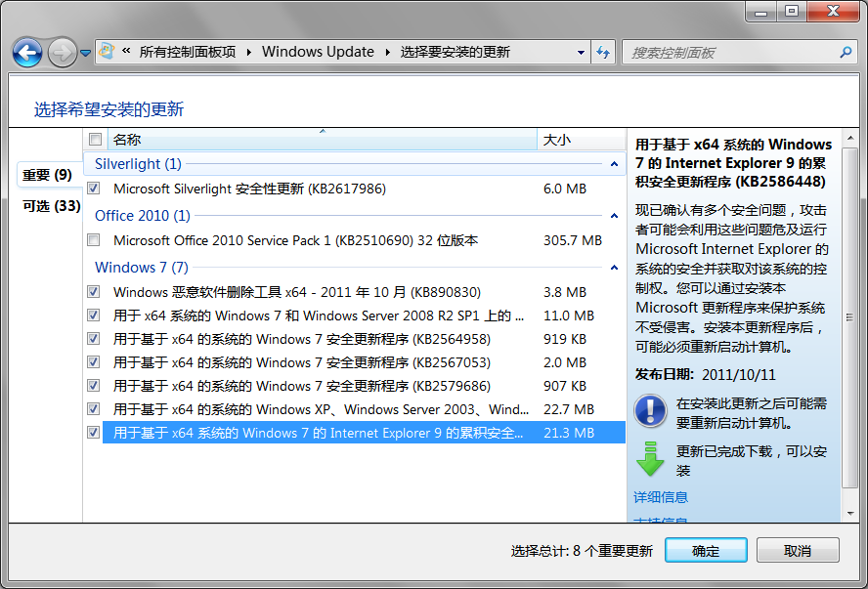Open dropdown arrow after Windows Update breadcrumb
868x589 pixels.
pyautogui.click(x=387, y=53)
